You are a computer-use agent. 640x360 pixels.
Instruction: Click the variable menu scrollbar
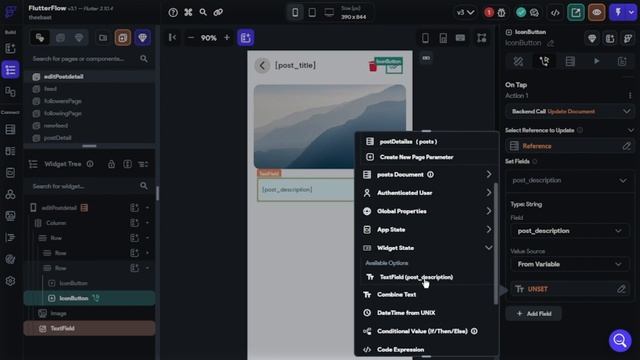tap(496, 244)
